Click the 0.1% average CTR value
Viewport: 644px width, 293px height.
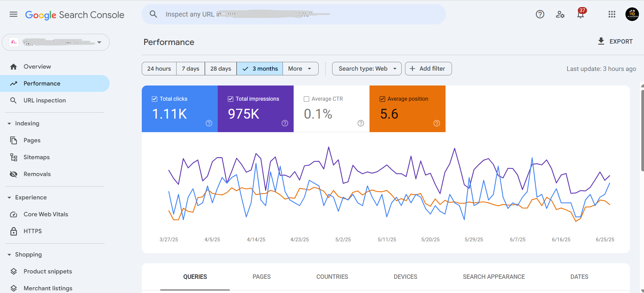pos(318,114)
